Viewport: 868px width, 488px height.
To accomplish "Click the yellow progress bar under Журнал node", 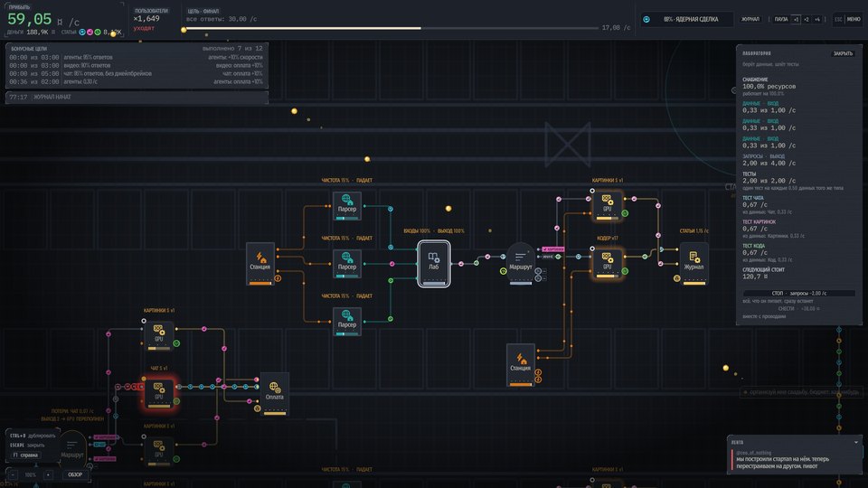I will (693, 283).
